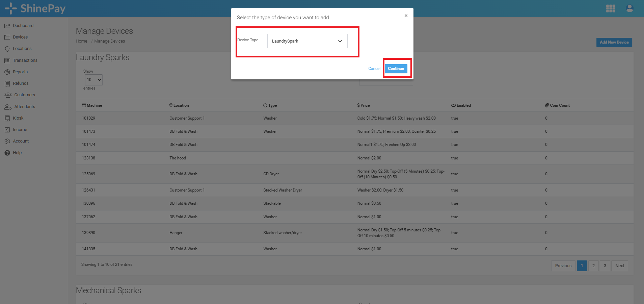
Task: Click the Refunds sidebar icon
Action: 7,83
